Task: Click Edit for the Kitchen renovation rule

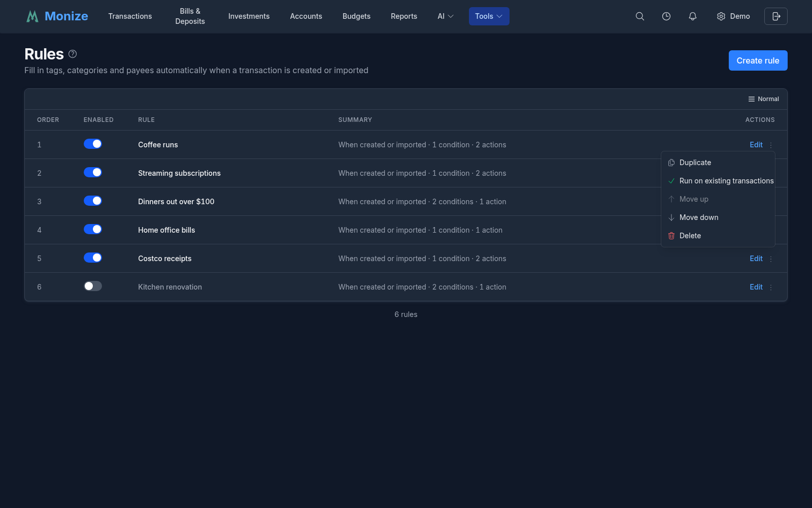Action: point(756,287)
